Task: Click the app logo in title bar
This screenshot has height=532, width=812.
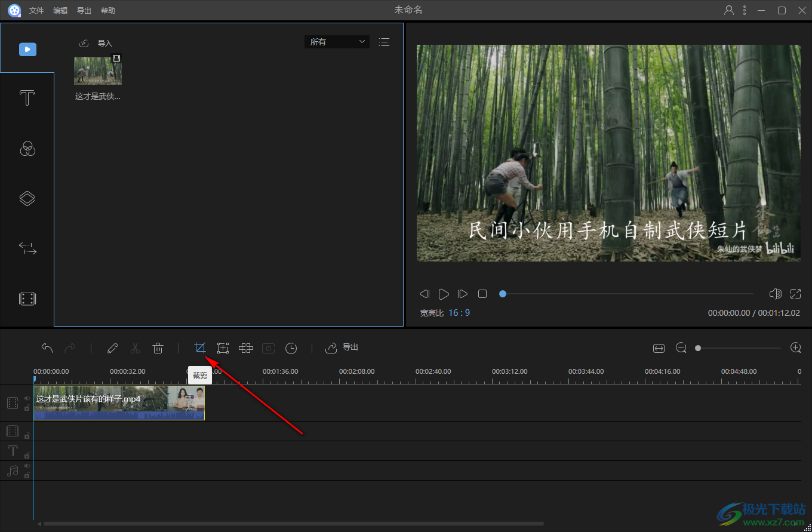Action: tap(14, 10)
